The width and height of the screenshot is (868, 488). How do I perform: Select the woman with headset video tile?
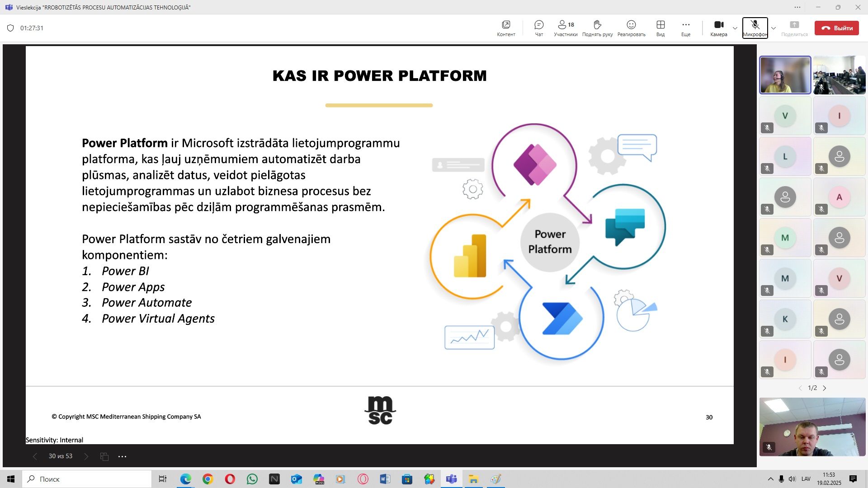pyautogui.click(x=785, y=75)
